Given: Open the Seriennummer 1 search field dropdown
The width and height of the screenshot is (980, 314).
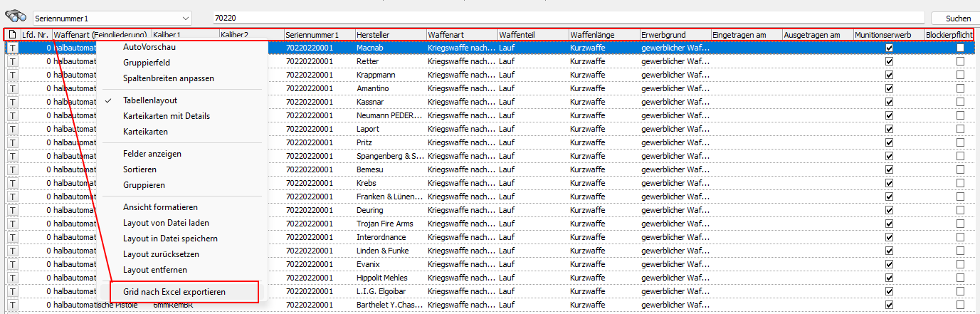Looking at the screenshot, I should [186, 18].
